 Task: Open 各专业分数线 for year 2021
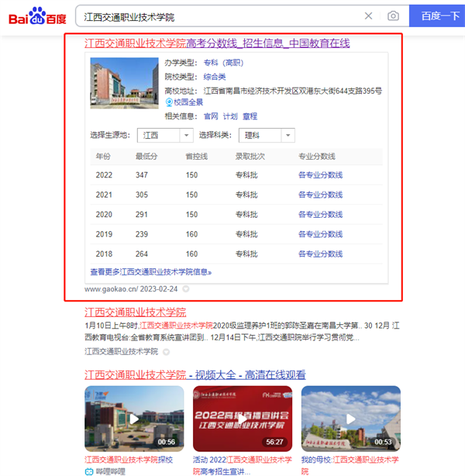(x=321, y=195)
